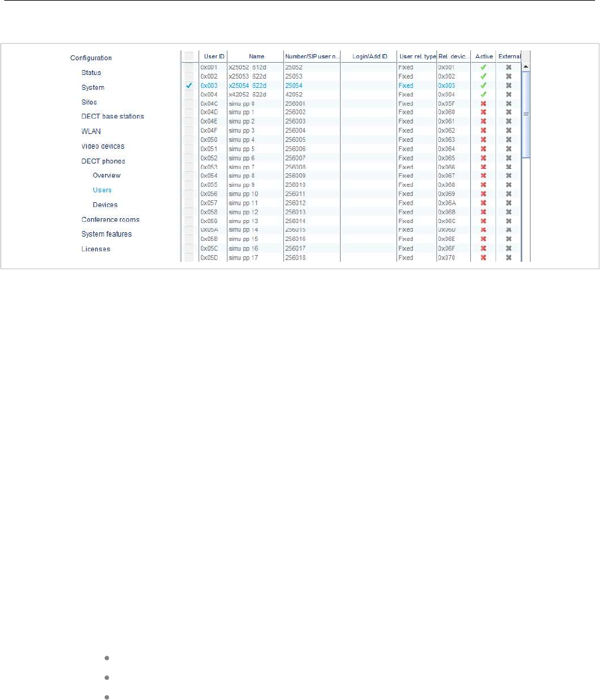Check the checkbox for user 0x05D
This screenshot has height=700, width=600.
(x=189, y=258)
